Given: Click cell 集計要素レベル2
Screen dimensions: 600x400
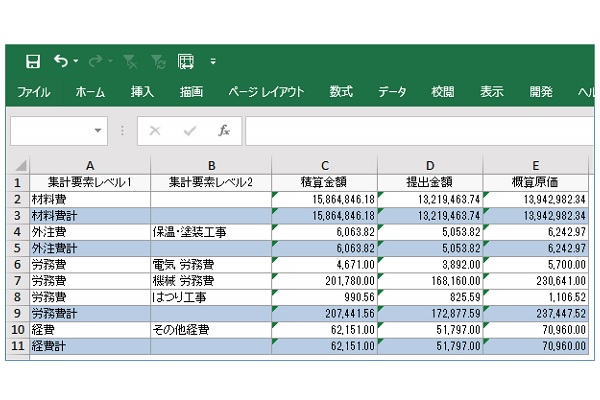Looking at the screenshot, I should (211, 183).
